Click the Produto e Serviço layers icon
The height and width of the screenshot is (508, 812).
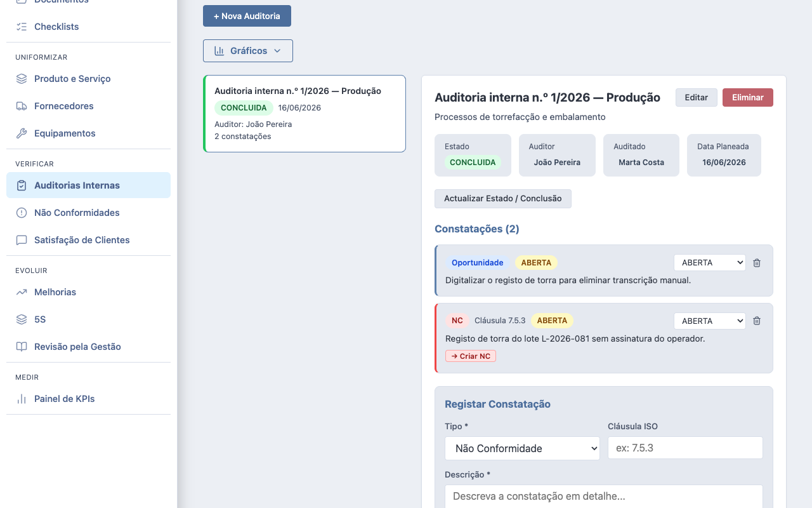(x=22, y=79)
